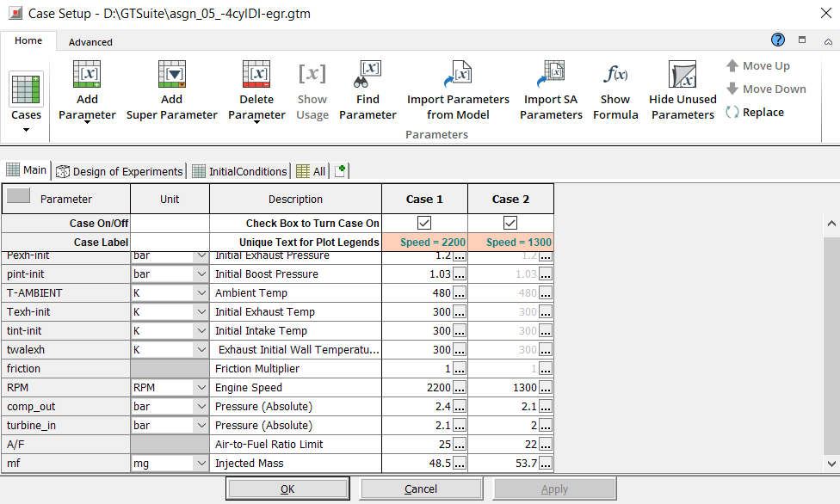840x504 pixels.
Task: Click ribbon display options icon
Action: 802,40
